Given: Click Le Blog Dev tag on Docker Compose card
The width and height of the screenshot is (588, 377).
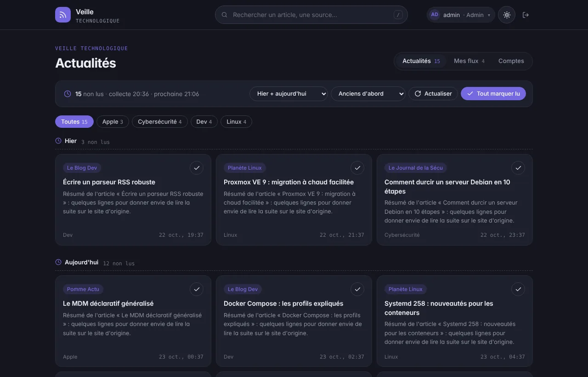Looking at the screenshot, I should point(243,289).
